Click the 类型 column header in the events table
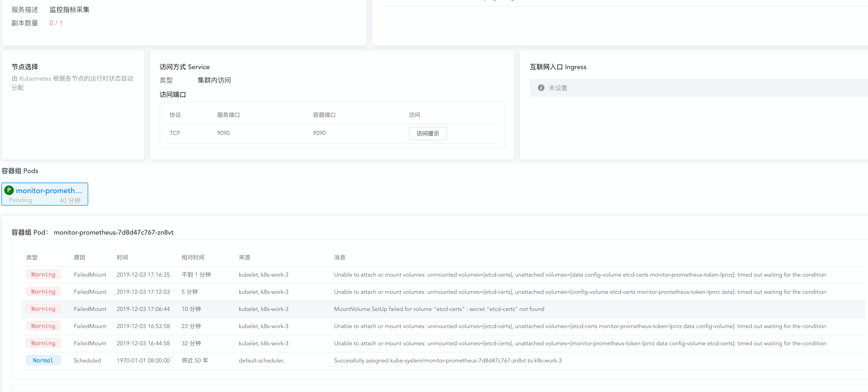 coord(32,257)
